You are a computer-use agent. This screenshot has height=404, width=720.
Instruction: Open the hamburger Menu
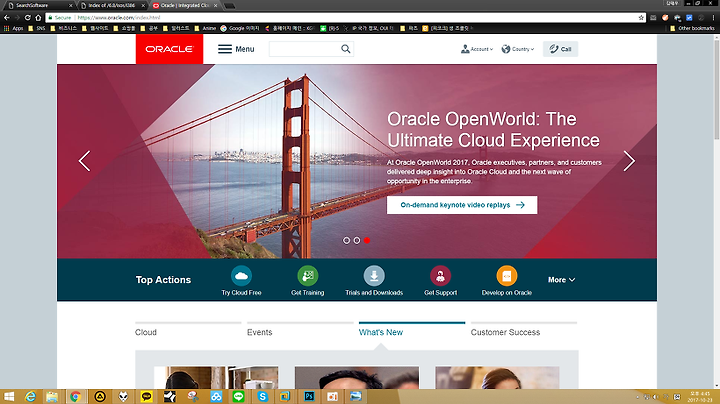point(236,49)
